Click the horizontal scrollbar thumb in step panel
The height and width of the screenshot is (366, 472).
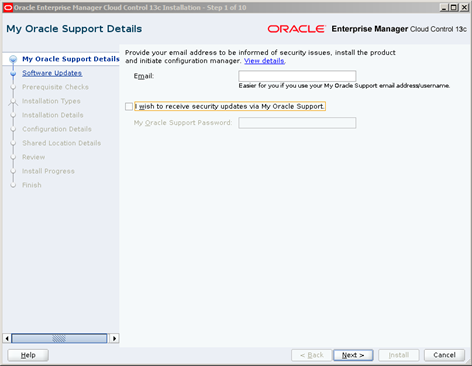tap(59, 338)
